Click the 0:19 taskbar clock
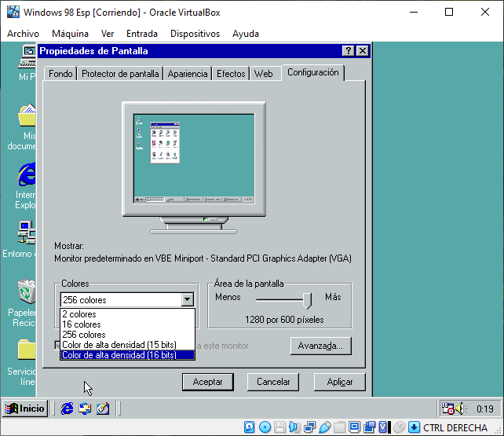This screenshot has width=504, height=436. pyautogui.click(x=484, y=409)
